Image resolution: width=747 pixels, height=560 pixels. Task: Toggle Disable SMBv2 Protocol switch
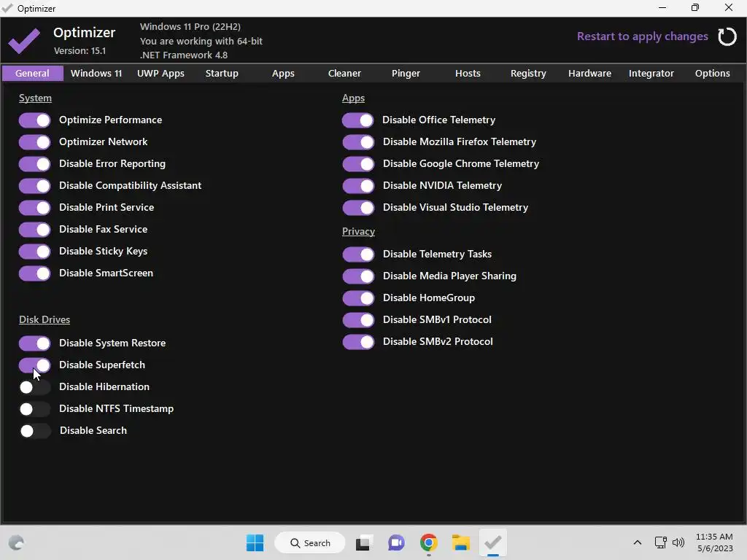[358, 343]
